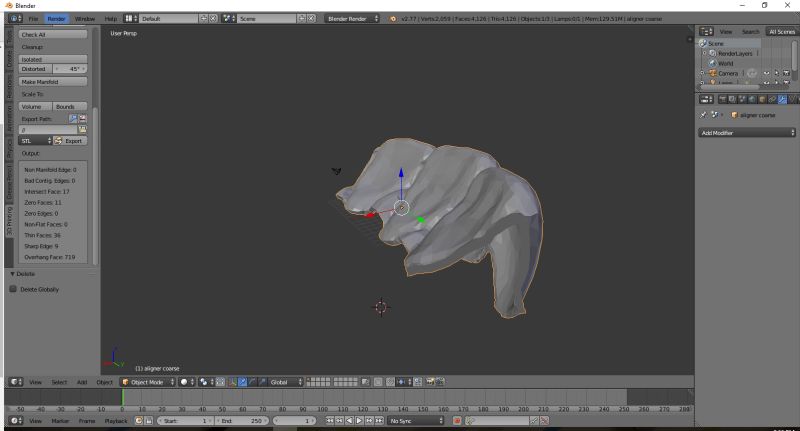The height and width of the screenshot is (431, 800).
Task: Switch to World properties tab icon
Action: 752,99
